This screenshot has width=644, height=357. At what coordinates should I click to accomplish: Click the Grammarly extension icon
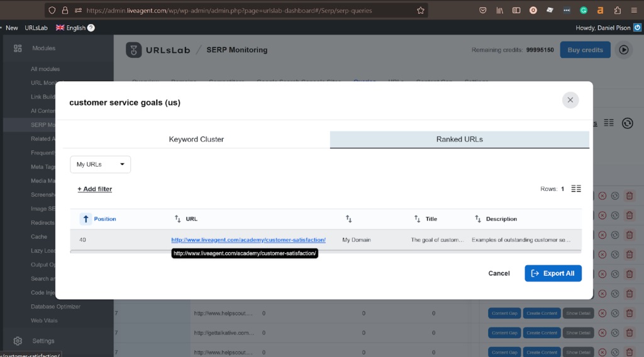pos(583,11)
